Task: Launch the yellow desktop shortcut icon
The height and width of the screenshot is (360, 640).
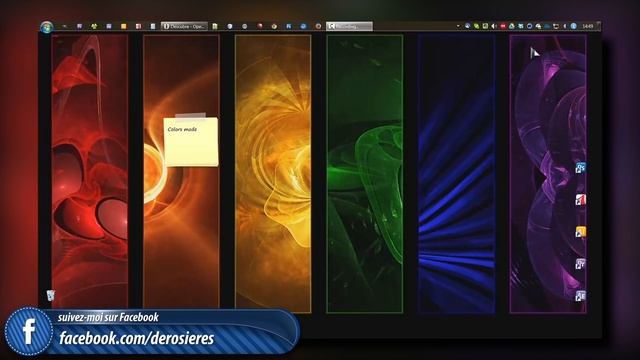Action: [x=580, y=231]
